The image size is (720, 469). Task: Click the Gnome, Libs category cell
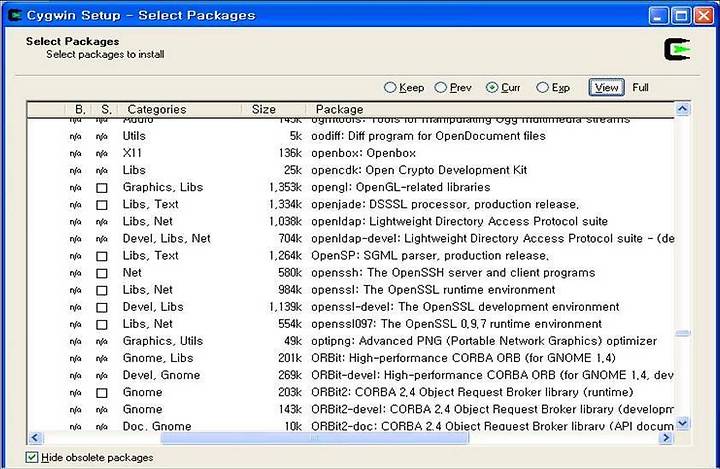pyautogui.click(x=158, y=358)
